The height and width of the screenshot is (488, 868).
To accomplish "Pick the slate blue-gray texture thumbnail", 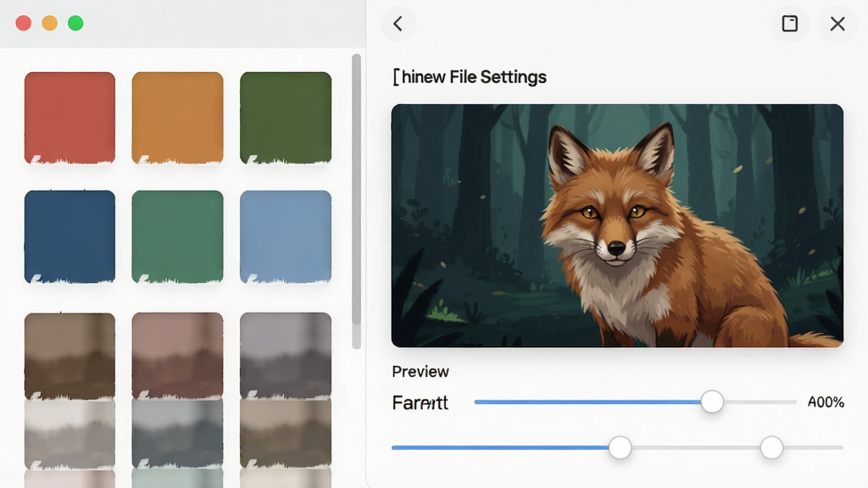I will [178, 435].
